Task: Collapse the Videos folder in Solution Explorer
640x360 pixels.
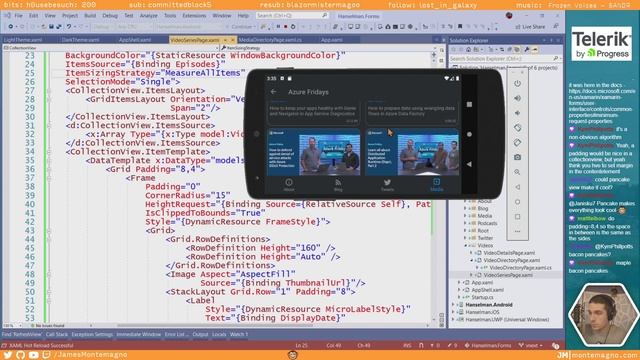Action: click(465, 246)
